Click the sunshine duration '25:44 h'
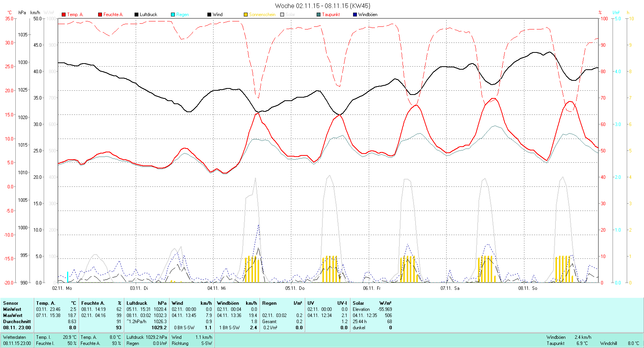 tap(360, 322)
